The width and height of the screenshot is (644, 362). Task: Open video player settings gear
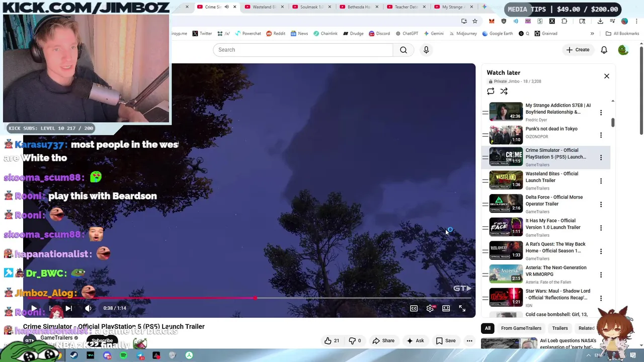430,308
